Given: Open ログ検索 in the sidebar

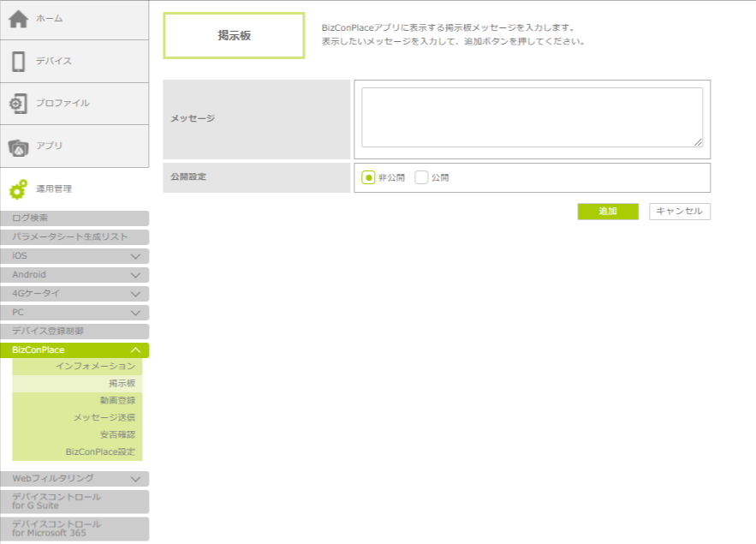Looking at the screenshot, I should tap(74, 218).
